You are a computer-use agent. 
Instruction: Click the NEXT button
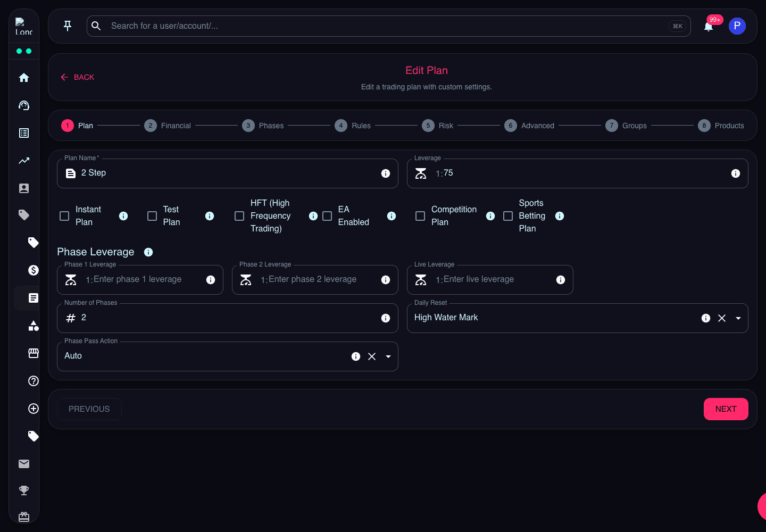click(726, 409)
